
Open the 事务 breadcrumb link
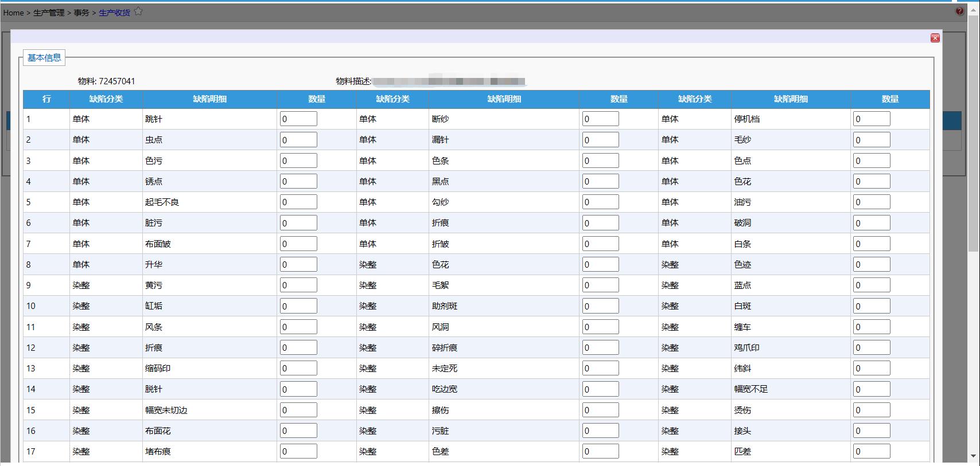[x=81, y=13]
